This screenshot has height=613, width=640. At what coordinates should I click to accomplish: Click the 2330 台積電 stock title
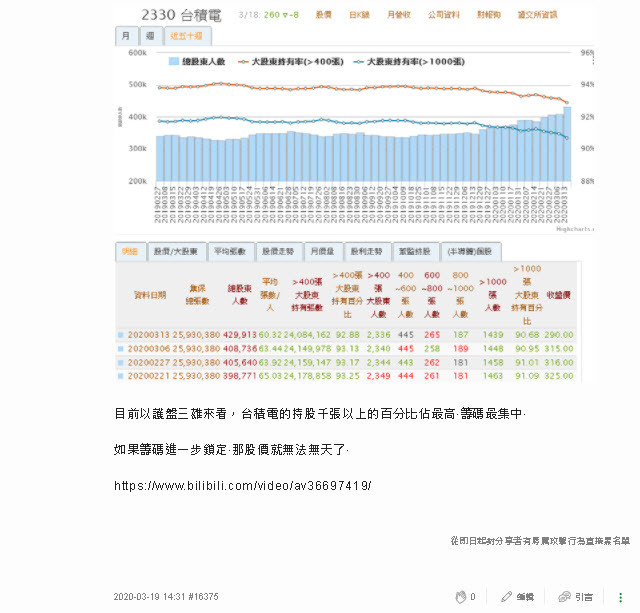[x=182, y=15]
